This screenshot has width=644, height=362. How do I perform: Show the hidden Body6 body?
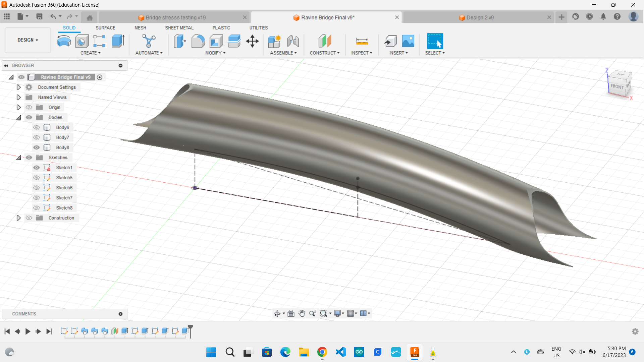pos(36,127)
